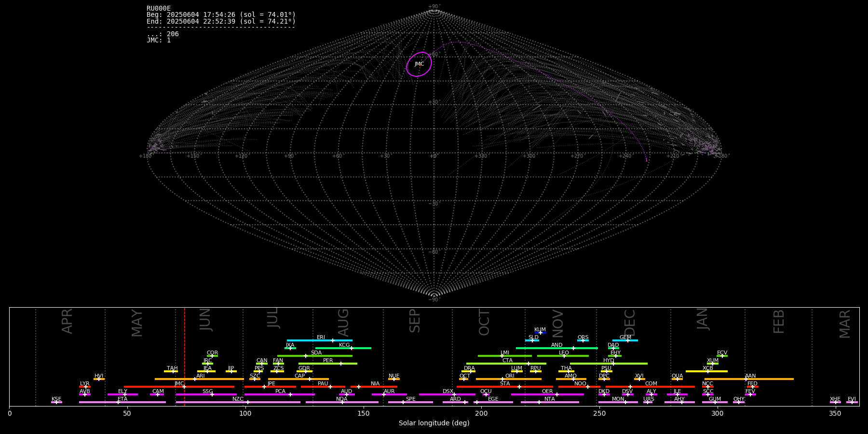
Task: Click the NOO shower label
Action: click(x=580, y=384)
